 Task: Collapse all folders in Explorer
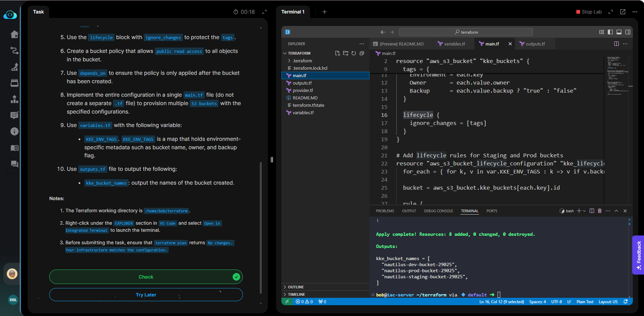(362, 53)
